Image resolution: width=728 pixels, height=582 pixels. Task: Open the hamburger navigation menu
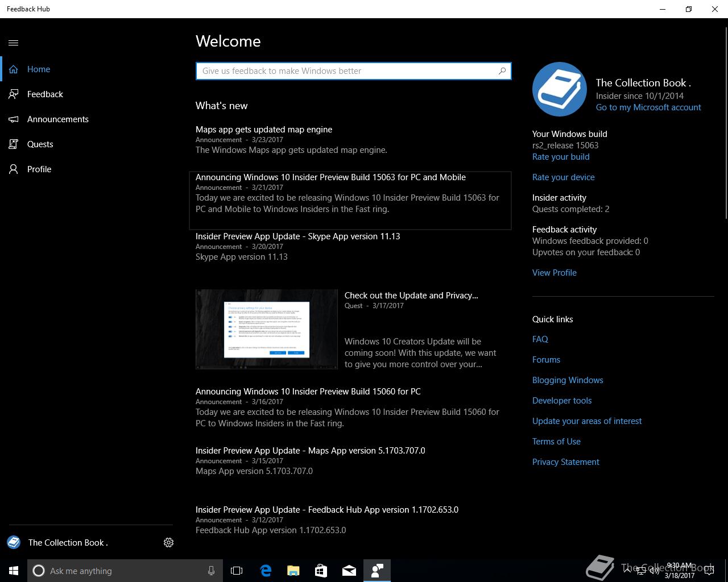[x=14, y=43]
